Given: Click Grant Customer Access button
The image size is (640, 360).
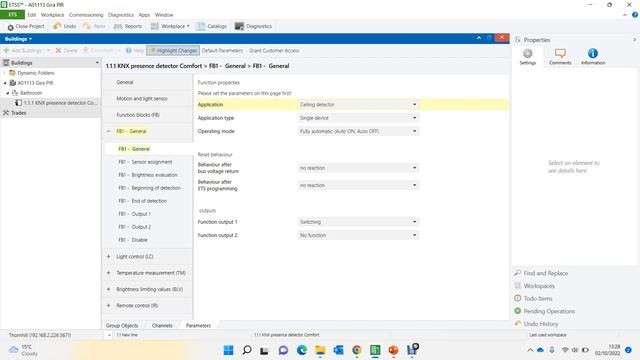Looking at the screenshot, I should click(274, 51).
